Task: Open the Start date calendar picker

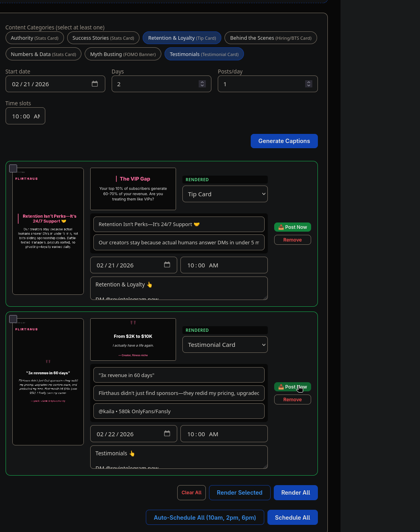Action: [95, 84]
